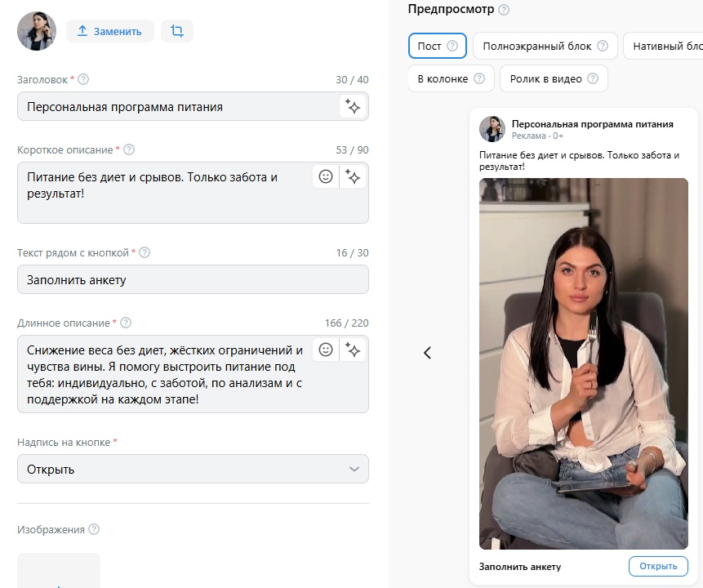Viewport: 703px width, 588px height.
Task: Click the avatar in ad preview header
Action: click(x=492, y=129)
